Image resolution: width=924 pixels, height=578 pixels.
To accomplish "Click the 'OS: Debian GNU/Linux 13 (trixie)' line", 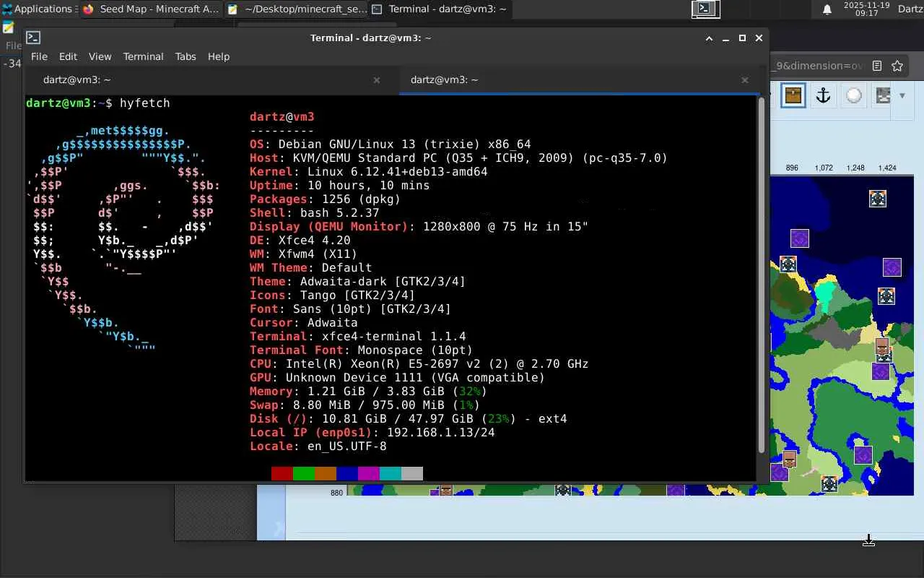I will 391,144.
